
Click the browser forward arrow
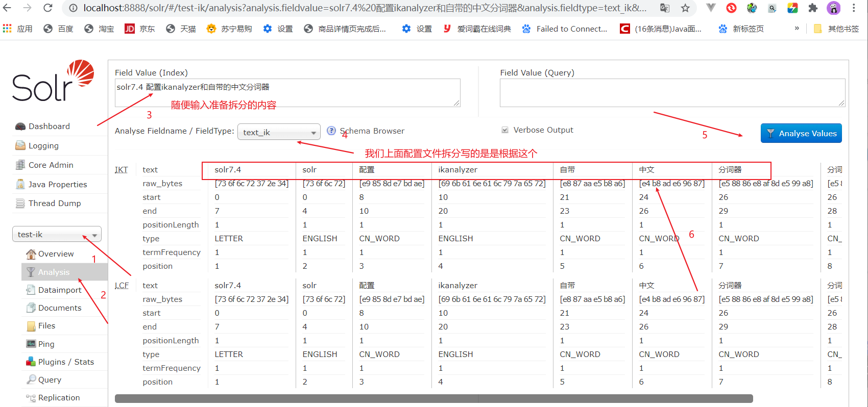(28, 8)
